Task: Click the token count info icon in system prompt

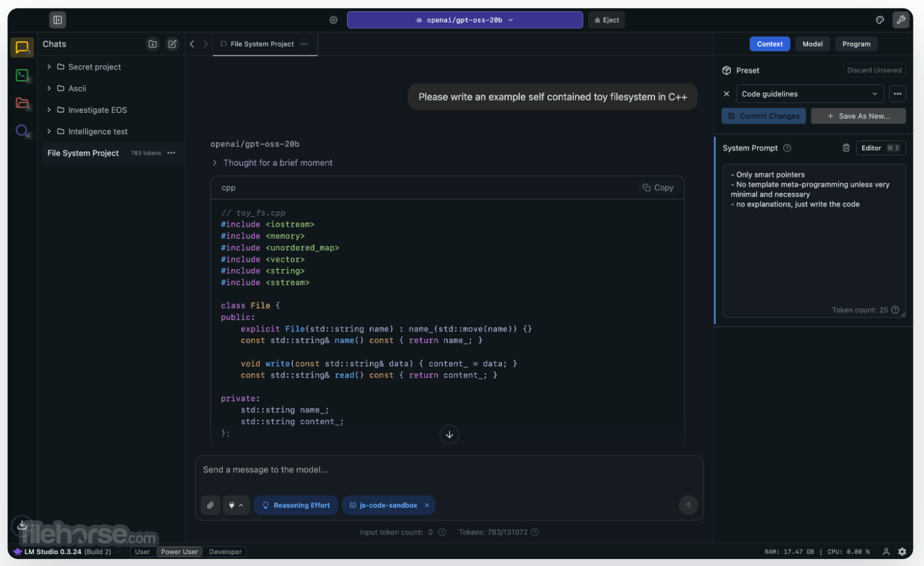Action: point(895,309)
